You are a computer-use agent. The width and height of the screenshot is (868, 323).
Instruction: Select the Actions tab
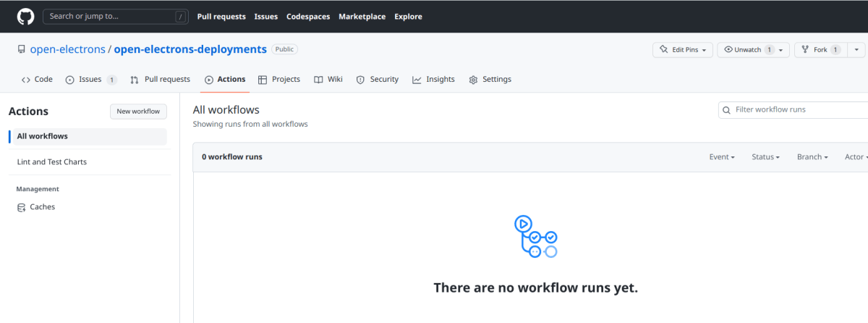(x=225, y=80)
